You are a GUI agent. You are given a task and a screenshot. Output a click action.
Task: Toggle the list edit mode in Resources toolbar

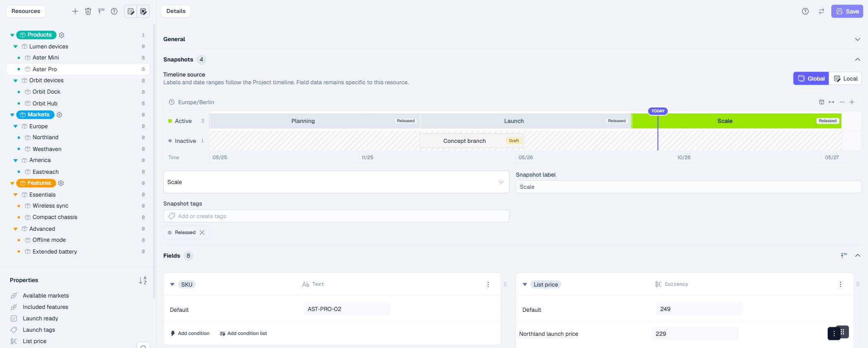[131, 11]
